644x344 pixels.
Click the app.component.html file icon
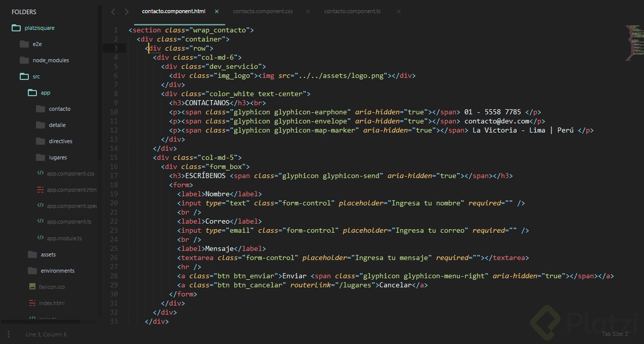coord(40,190)
